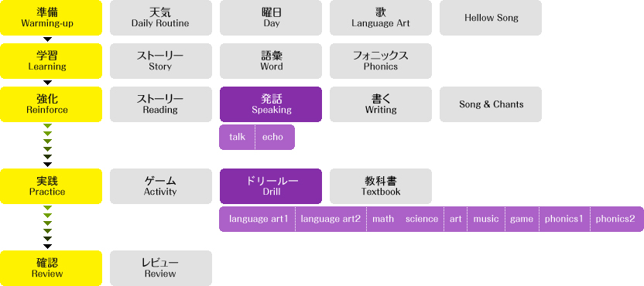Open the Textbook practice box
Viewport: 644px width, 286px height.
coord(381,186)
